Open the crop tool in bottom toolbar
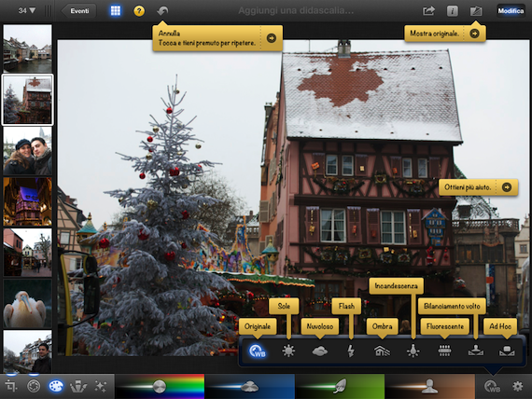532x399 pixels. click(x=11, y=386)
